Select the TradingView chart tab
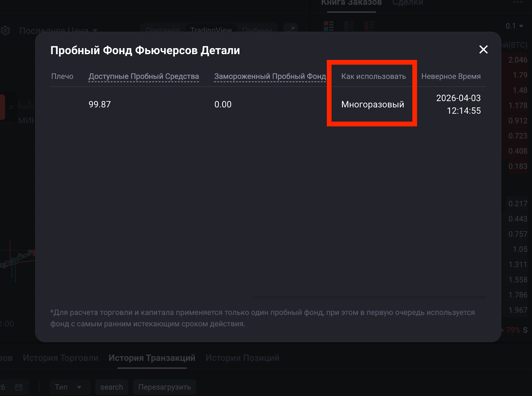Viewport: 532px width, 396px height. click(211, 30)
